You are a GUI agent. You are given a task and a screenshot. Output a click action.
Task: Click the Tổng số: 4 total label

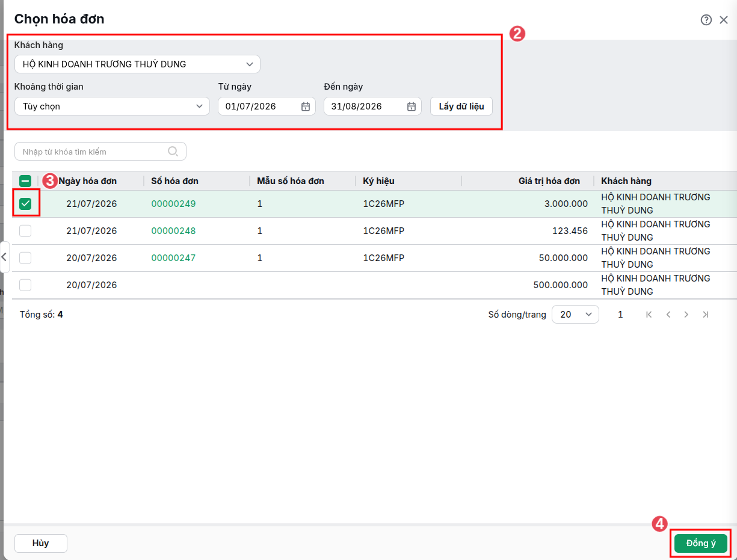click(42, 315)
